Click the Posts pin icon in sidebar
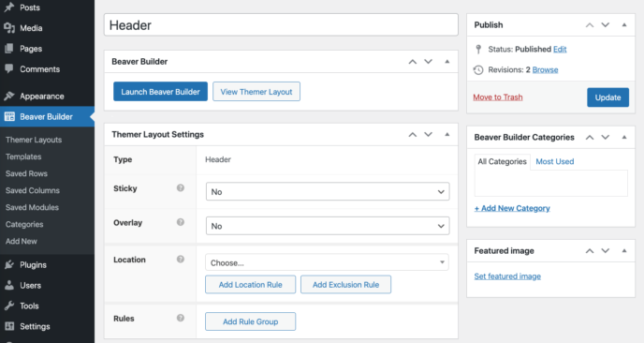Screen dimensions: 644x343 (9, 7)
